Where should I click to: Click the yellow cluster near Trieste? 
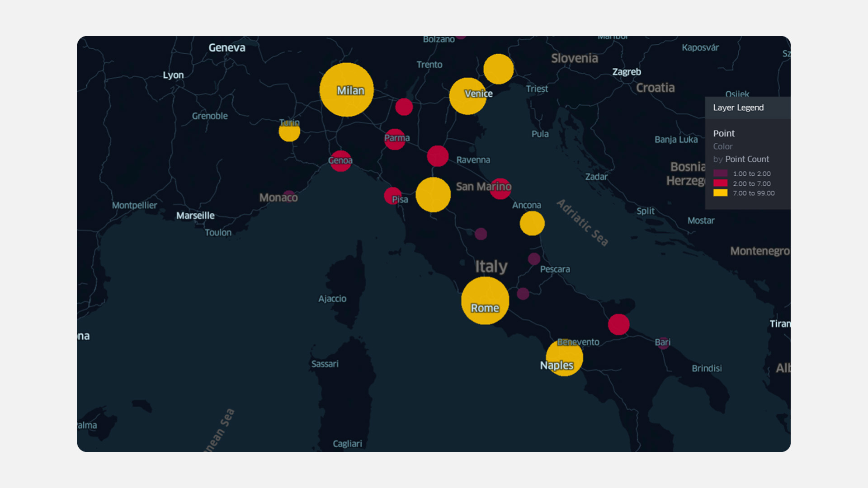point(498,69)
